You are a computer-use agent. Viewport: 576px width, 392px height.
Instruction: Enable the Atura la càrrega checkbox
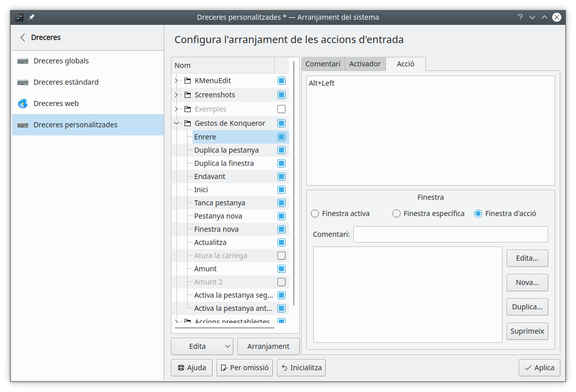coord(281,256)
